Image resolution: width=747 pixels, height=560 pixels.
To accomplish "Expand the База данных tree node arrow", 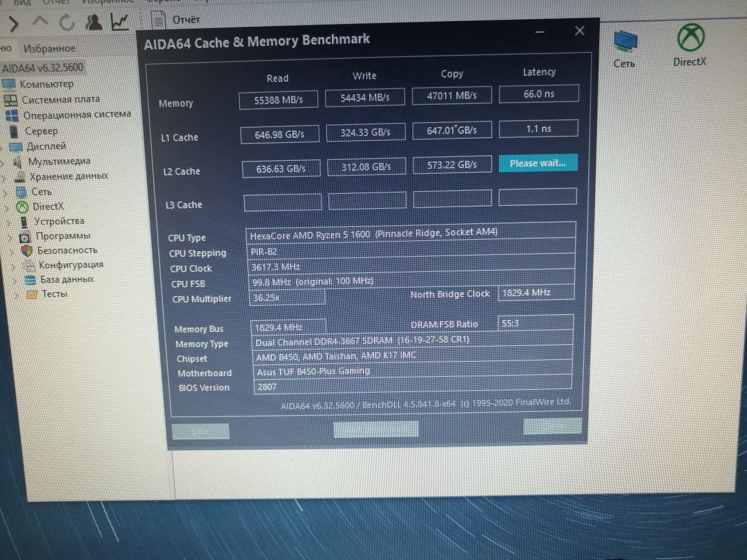I will 15,281.
